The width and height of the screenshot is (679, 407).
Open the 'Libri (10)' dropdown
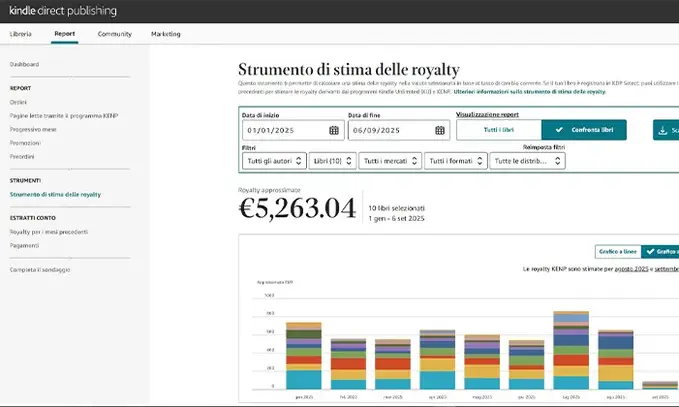coord(332,161)
